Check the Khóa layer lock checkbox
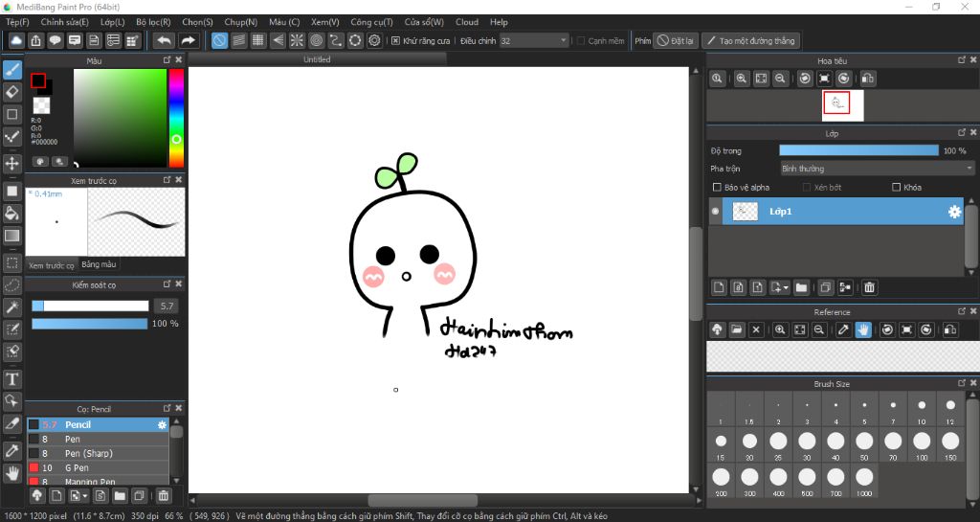The image size is (980, 522). pos(896,188)
